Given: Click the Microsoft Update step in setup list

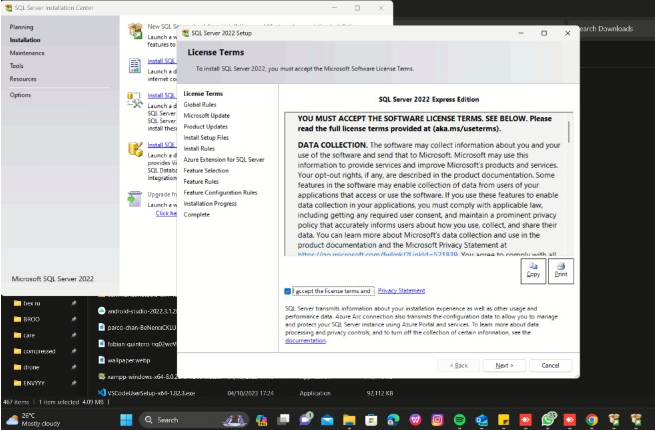Looking at the screenshot, I should (x=206, y=115).
